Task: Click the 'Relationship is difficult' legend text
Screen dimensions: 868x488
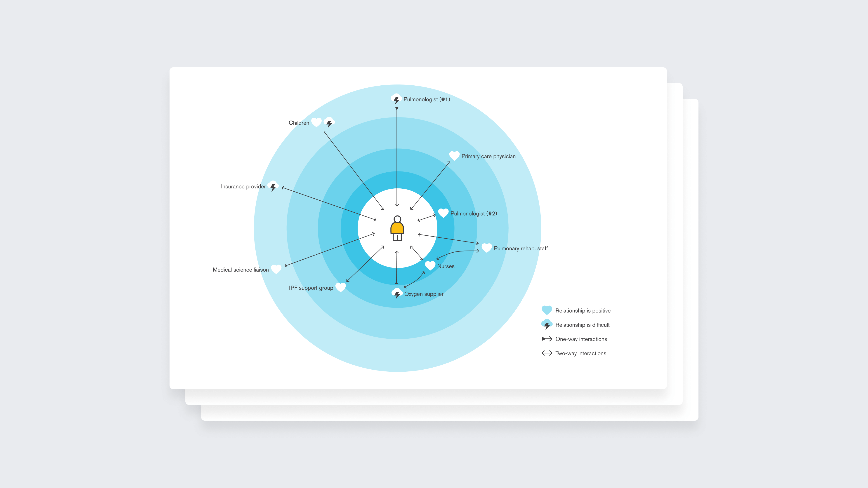Action: pyautogui.click(x=582, y=325)
